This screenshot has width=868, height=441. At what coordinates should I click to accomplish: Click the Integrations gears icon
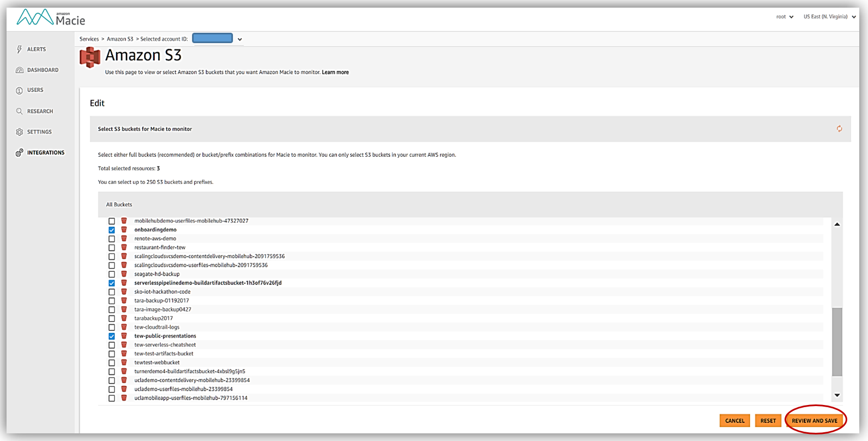coord(20,153)
